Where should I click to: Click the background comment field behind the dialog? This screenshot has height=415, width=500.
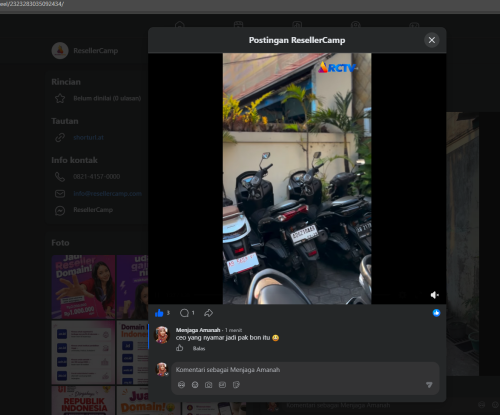click(x=338, y=406)
